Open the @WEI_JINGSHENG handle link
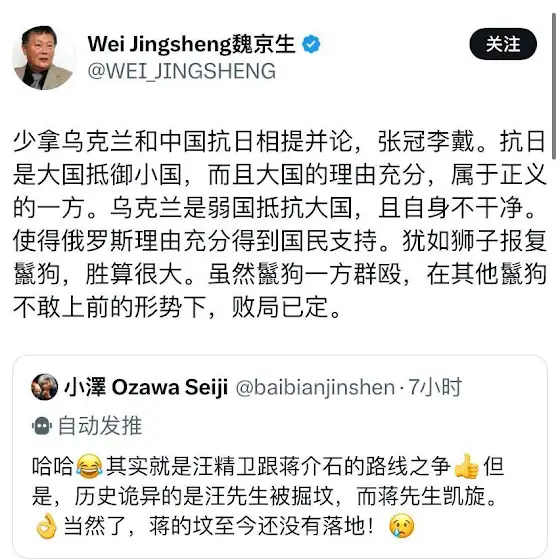This screenshot has width=560, height=560. 181,71
